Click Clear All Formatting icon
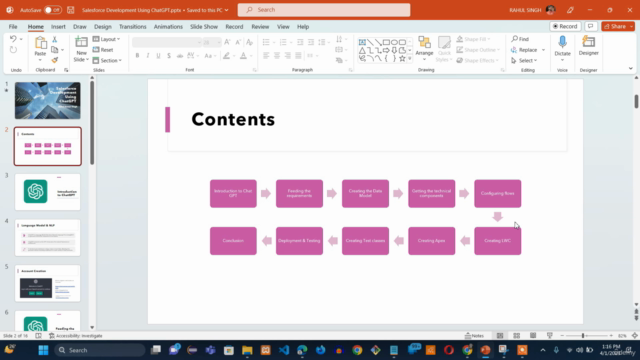The image size is (640, 360). click(x=249, y=42)
